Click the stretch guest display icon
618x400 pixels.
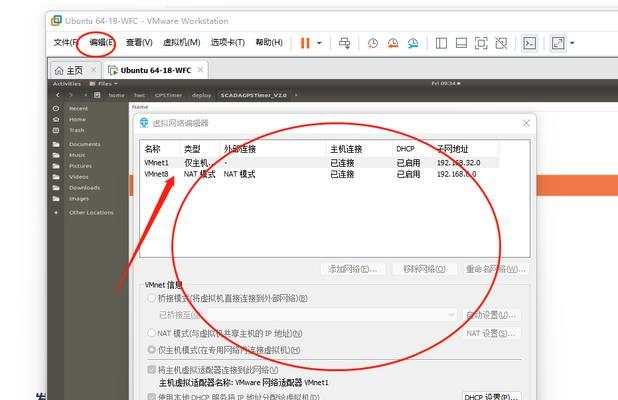(558, 43)
